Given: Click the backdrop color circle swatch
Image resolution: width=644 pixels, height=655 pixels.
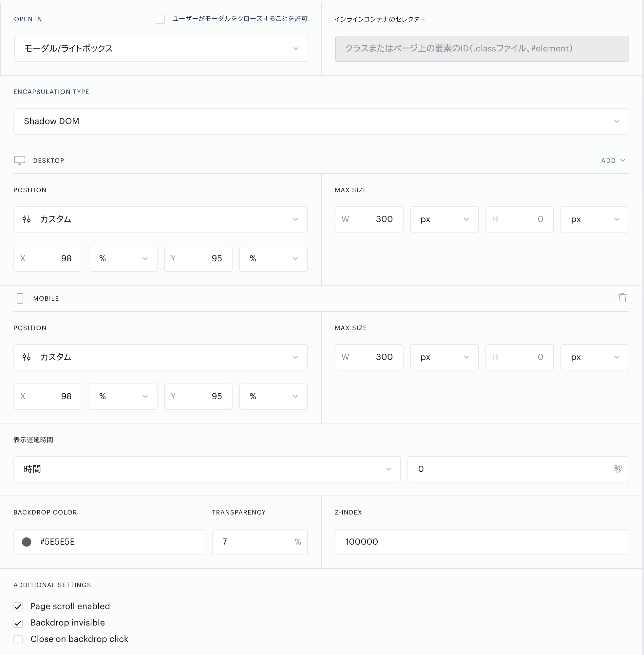Looking at the screenshot, I should (x=27, y=542).
